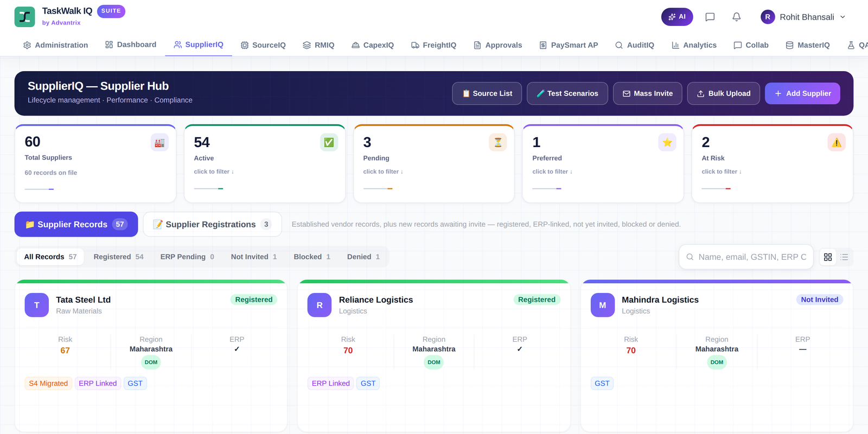Click the Source List button

tap(487, 93)
